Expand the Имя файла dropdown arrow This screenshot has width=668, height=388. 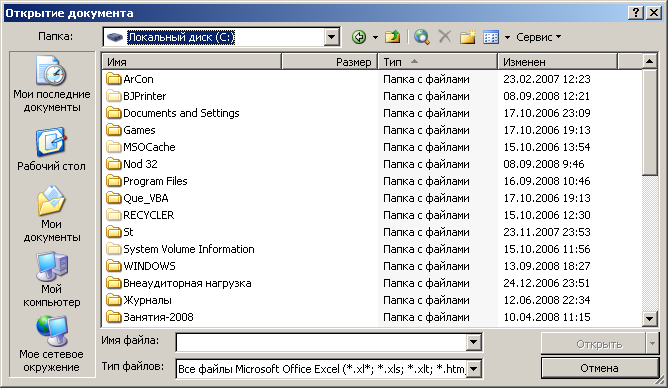[474, 342]
